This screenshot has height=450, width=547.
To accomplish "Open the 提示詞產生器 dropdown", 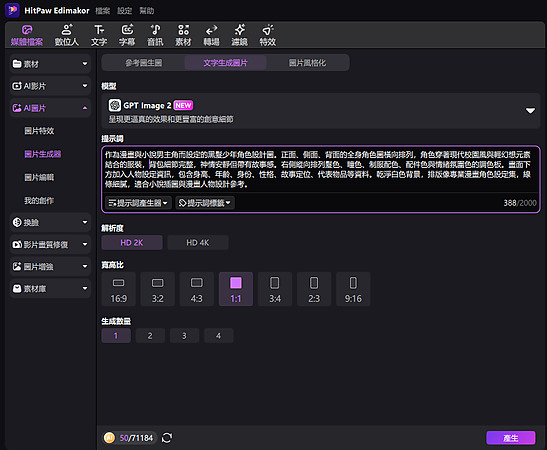I will 138,203.
